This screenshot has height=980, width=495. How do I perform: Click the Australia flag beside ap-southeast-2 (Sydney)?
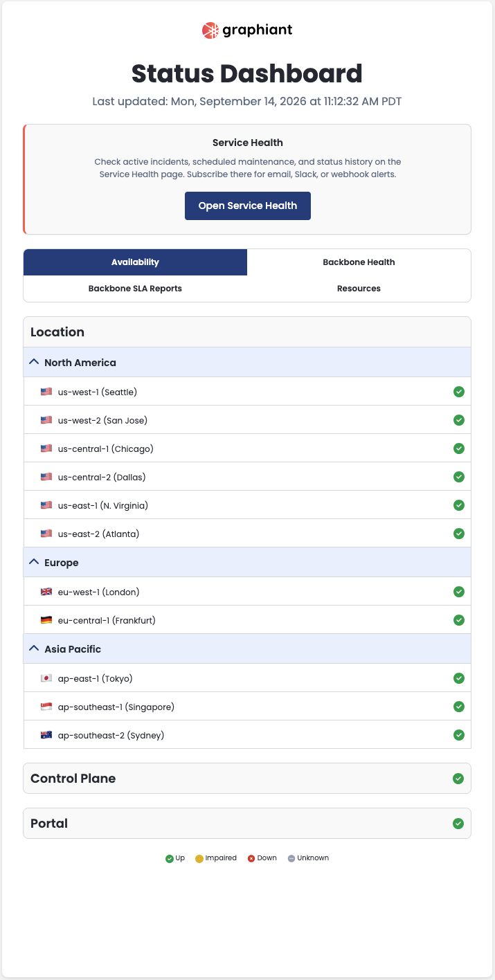[46, 735]
